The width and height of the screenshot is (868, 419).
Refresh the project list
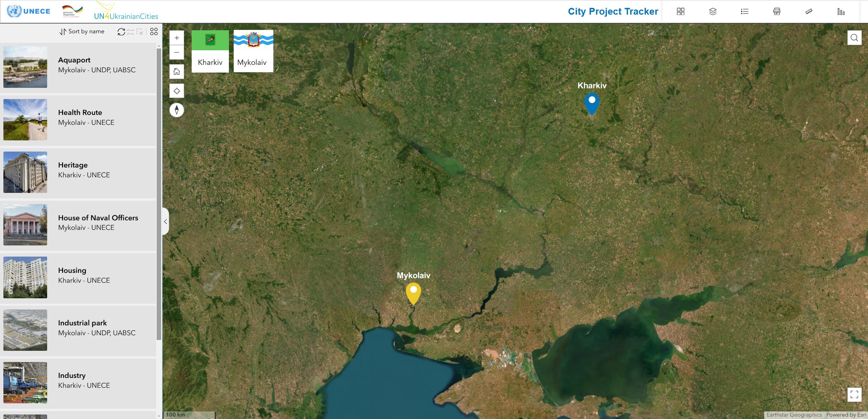[121, 32]
